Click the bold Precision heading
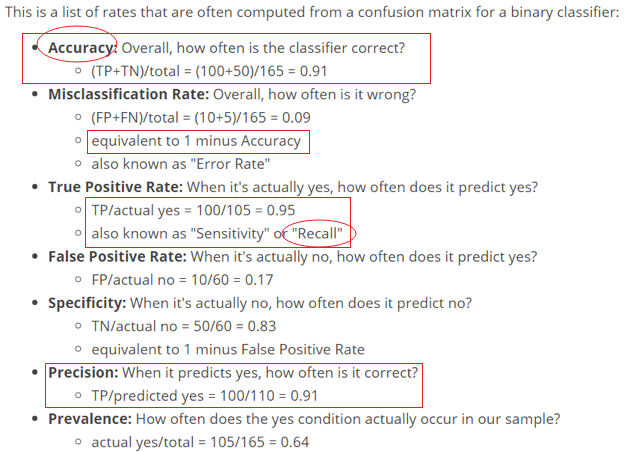The image size is (627, 452). click(x=83, y=372)
